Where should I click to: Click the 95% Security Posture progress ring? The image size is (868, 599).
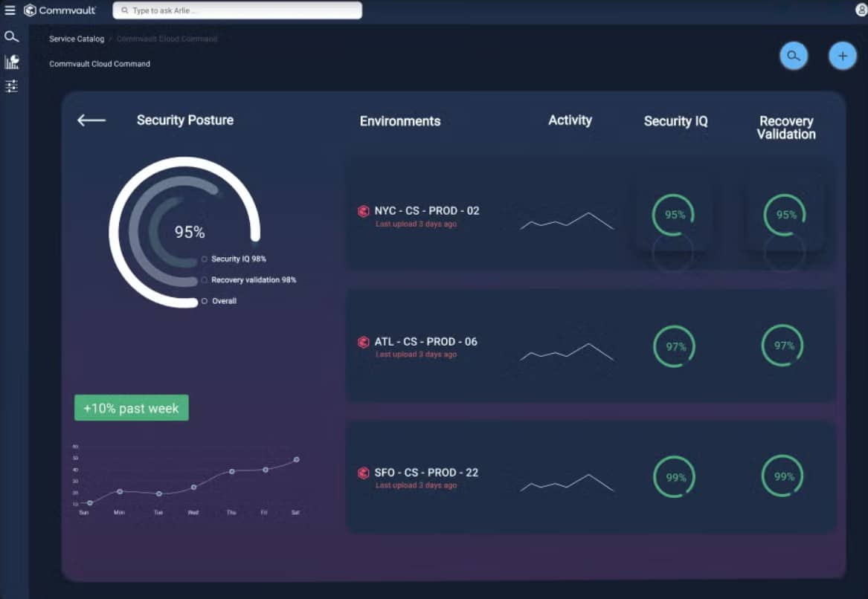[x=189, y=232]
